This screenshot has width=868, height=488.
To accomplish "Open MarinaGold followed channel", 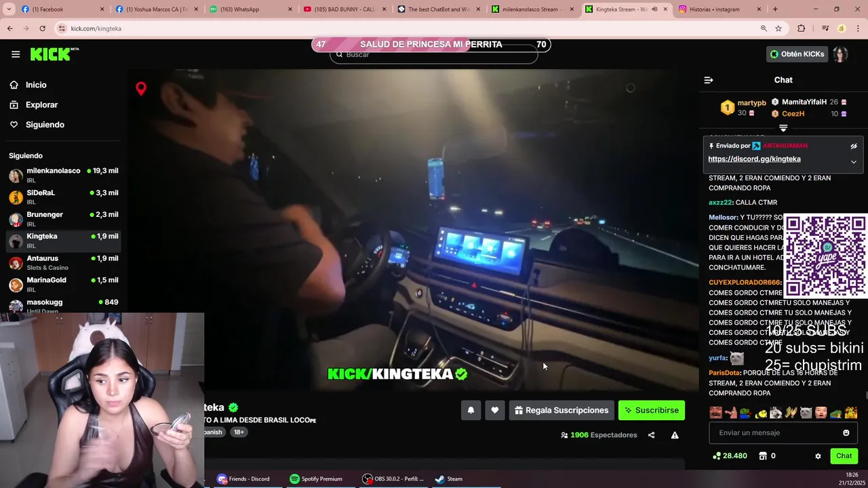I will (x=64, y=284).
